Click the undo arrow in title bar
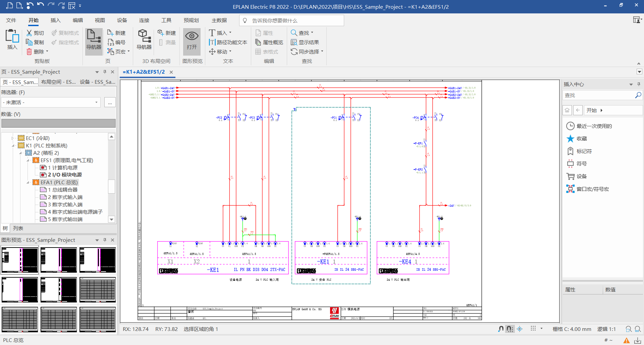 (x=41, y=6)
